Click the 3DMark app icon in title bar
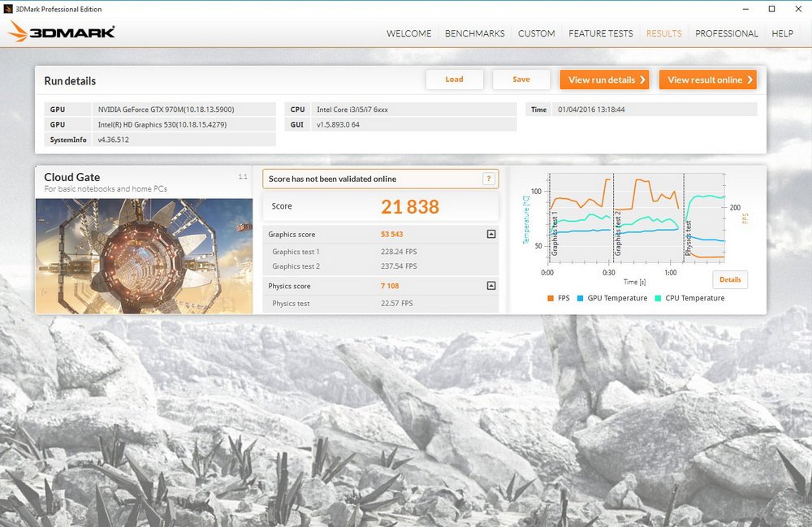The width and height of the screenshot is (812, 527). [8, 9]
